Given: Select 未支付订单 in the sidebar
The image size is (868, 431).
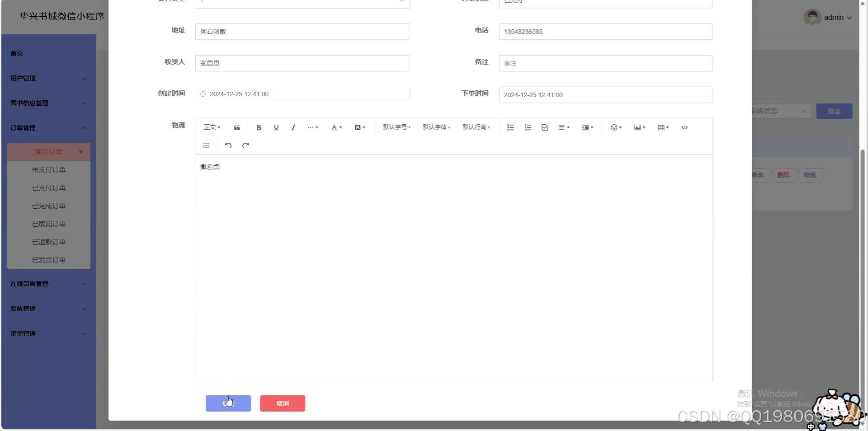Looking at the screenshot, I should pos(49,170).
